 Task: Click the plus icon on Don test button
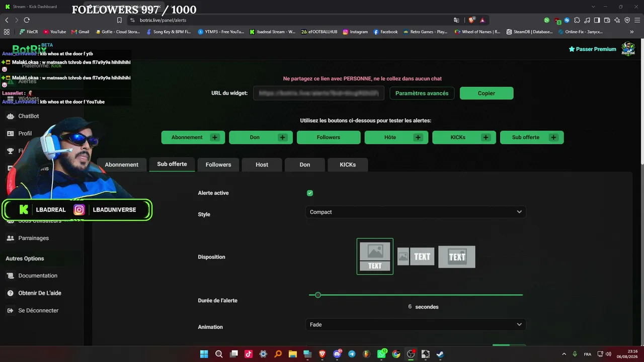point(282,137)
